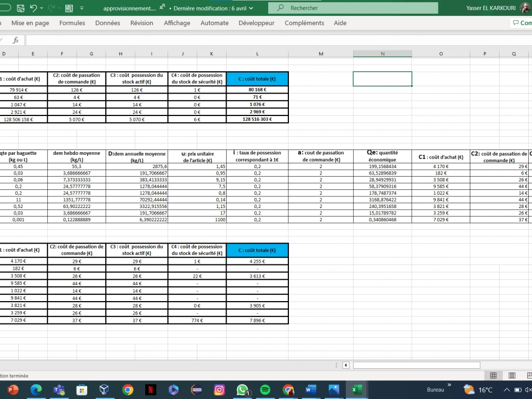
Task: Open Microsoft Store from the taskbar
Action: 81,390
